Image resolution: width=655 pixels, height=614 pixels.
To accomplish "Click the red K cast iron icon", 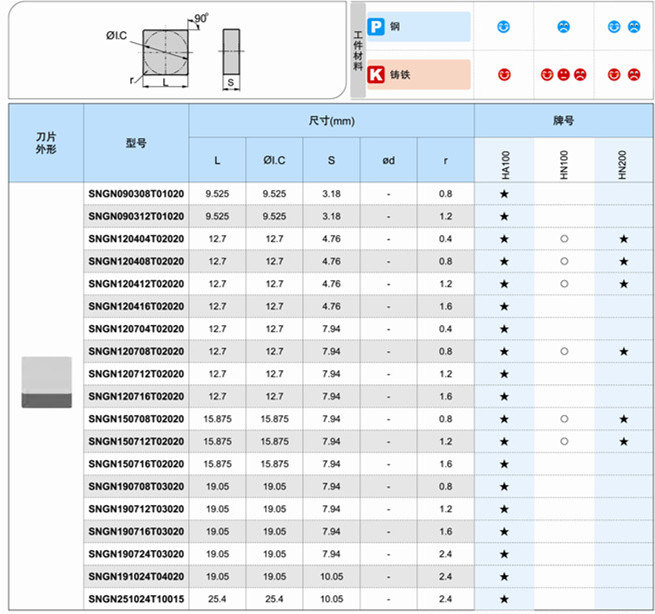I will tap(377, 75).
